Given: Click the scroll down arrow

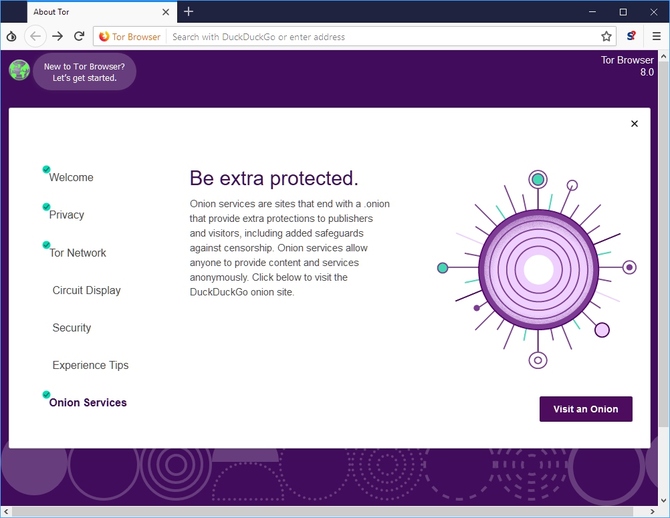Looking at the screenshot, I should pyautogui.click(x=664, y=500).
